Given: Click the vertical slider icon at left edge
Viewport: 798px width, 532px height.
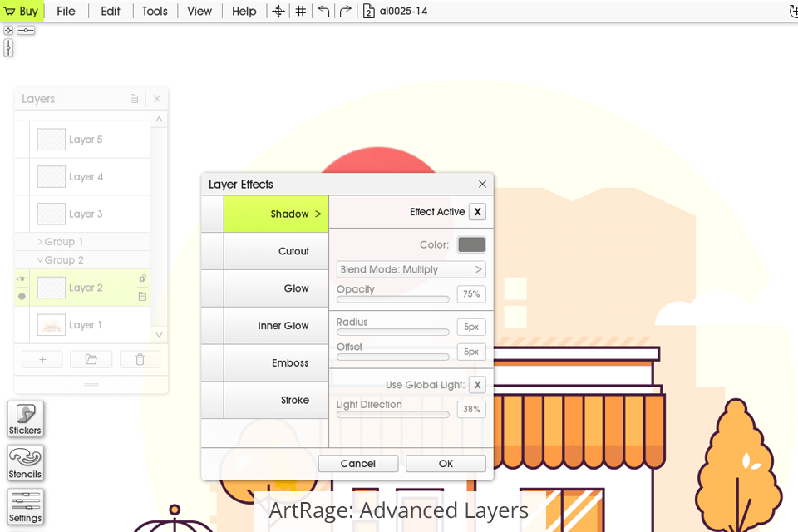Looking at the screenshot, I should click(x=8, y=48).
